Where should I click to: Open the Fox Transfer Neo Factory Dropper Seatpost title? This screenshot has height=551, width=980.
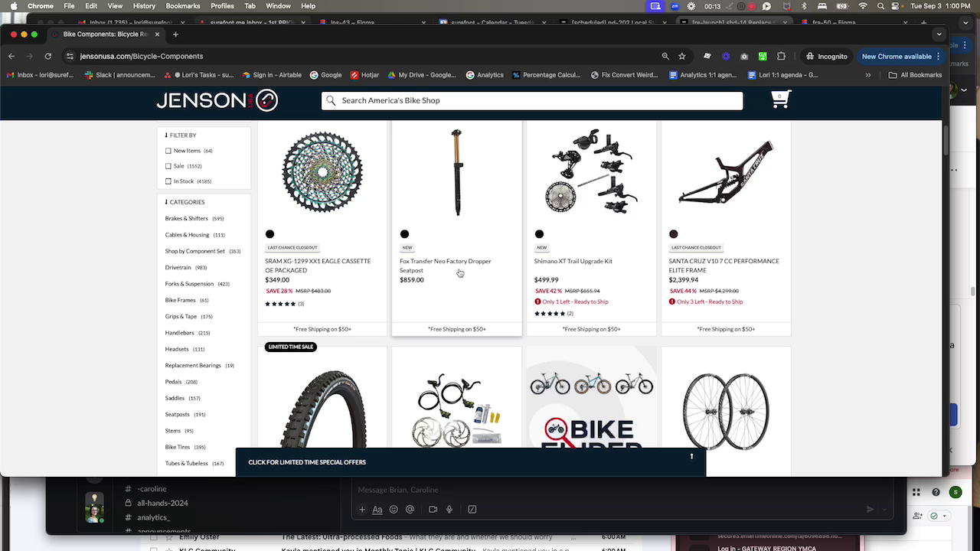(446, 266)
